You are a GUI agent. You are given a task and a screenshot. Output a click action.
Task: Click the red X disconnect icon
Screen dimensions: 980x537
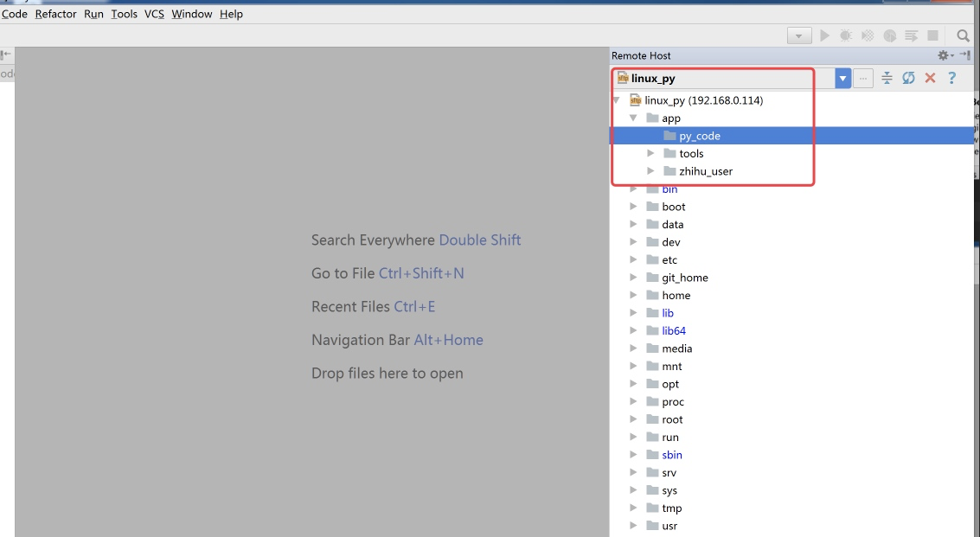(930, 78)
